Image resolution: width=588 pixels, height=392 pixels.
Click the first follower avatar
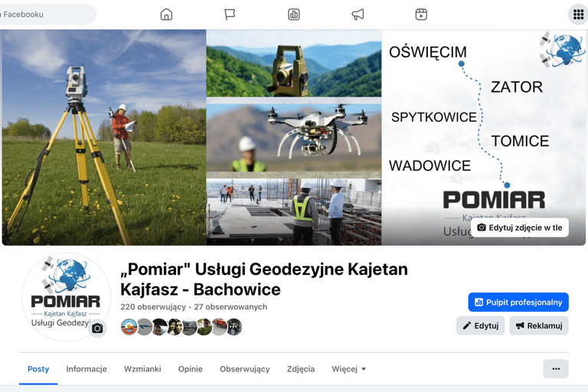[x=129, y=327]
